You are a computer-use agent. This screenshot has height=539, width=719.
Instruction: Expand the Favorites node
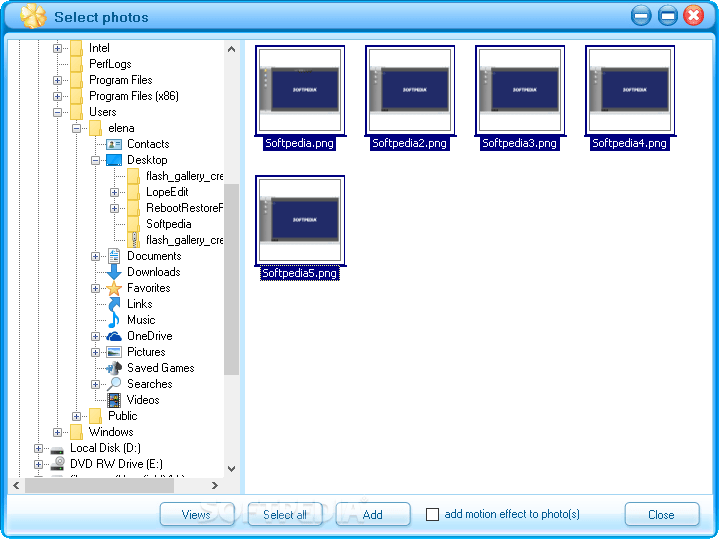coord(95,288)
